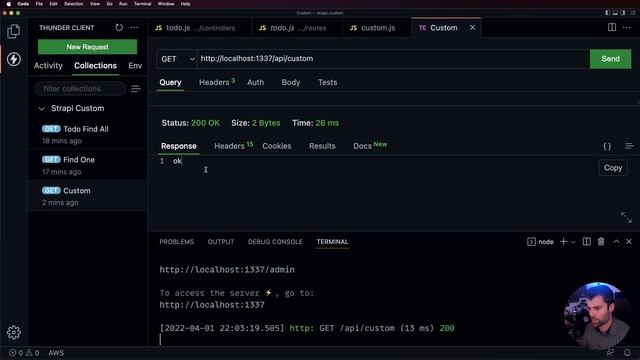Open the Selection menu in menu bar
Viewport: 640px width, 360px height.
[x=73, y=4]
